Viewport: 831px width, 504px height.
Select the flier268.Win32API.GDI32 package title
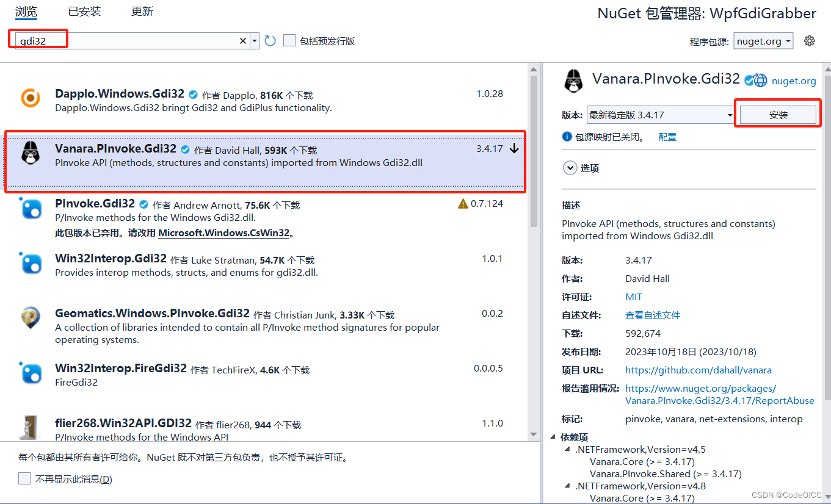123,423
